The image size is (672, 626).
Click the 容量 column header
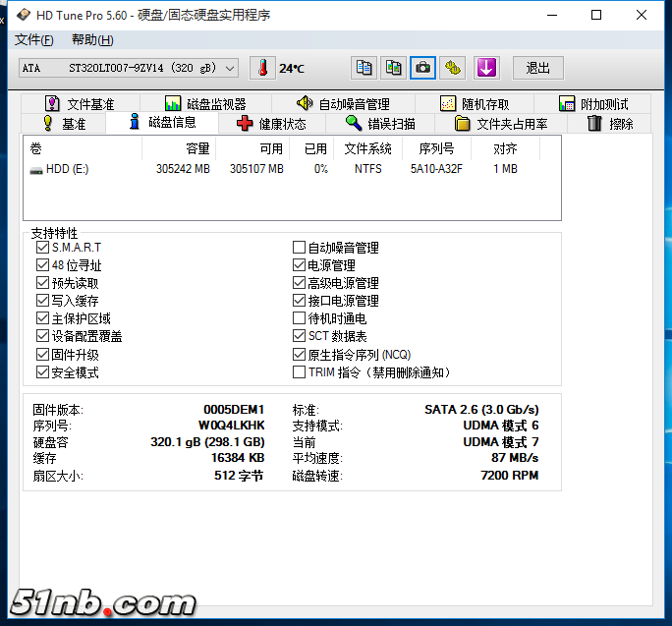179,148
